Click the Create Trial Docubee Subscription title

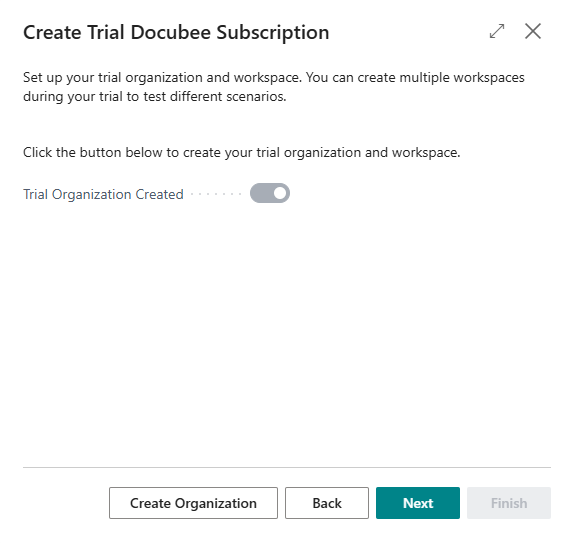click(x=176, y=33)
